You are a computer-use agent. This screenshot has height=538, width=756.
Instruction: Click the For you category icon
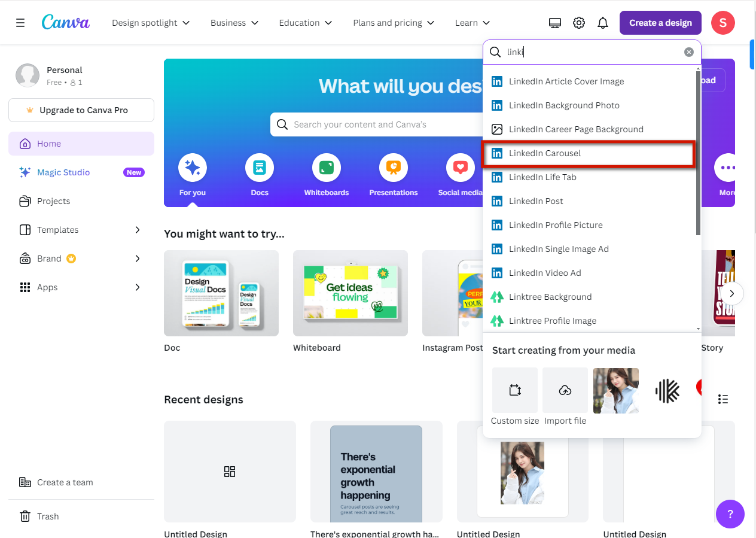(193, 168)
